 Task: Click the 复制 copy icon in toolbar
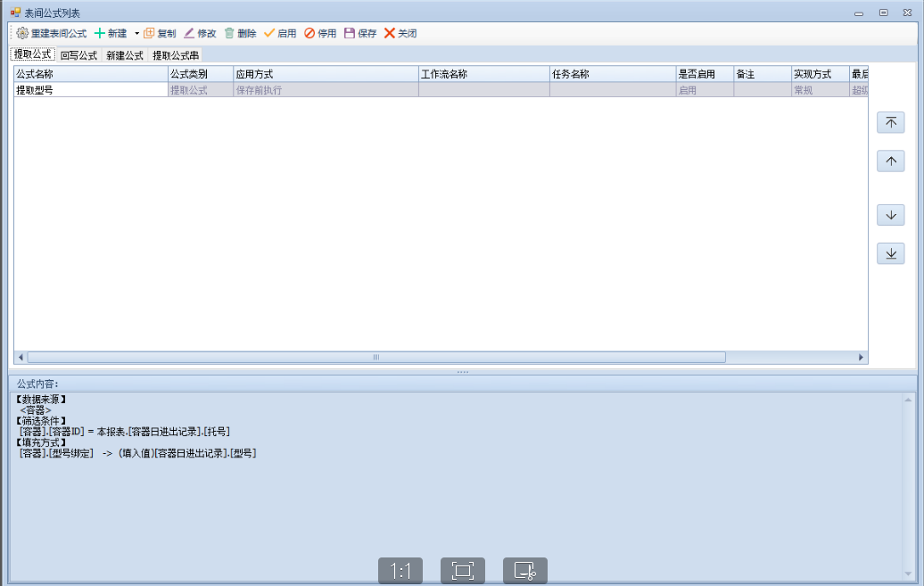coord(149,33)
